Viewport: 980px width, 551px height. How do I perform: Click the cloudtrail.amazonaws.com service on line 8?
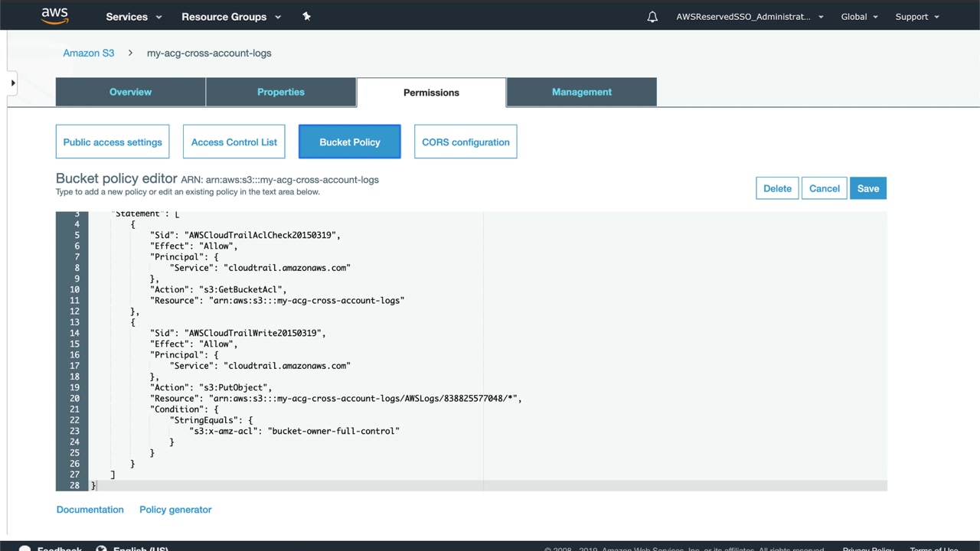[287, 267]
